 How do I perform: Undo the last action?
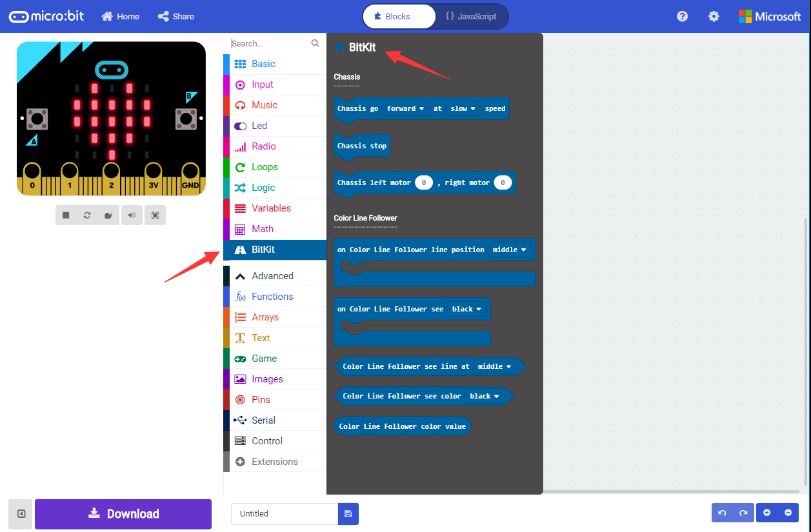point(722,513)
